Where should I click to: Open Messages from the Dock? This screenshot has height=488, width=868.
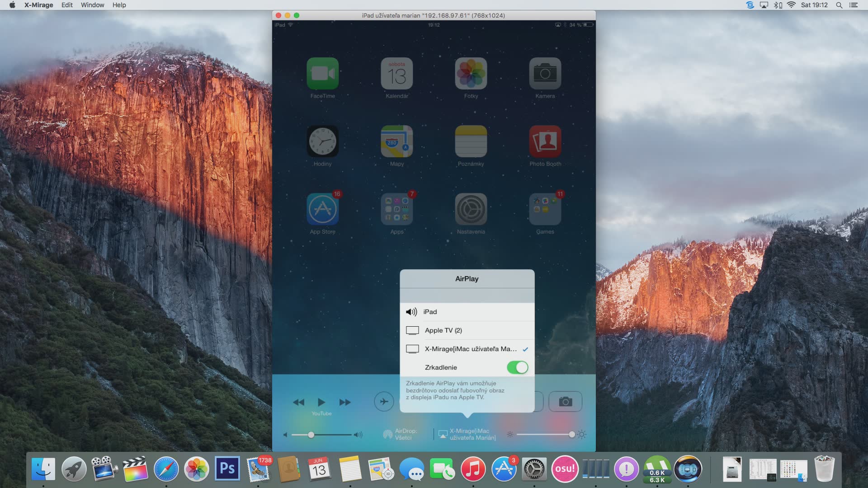[411, 469]
